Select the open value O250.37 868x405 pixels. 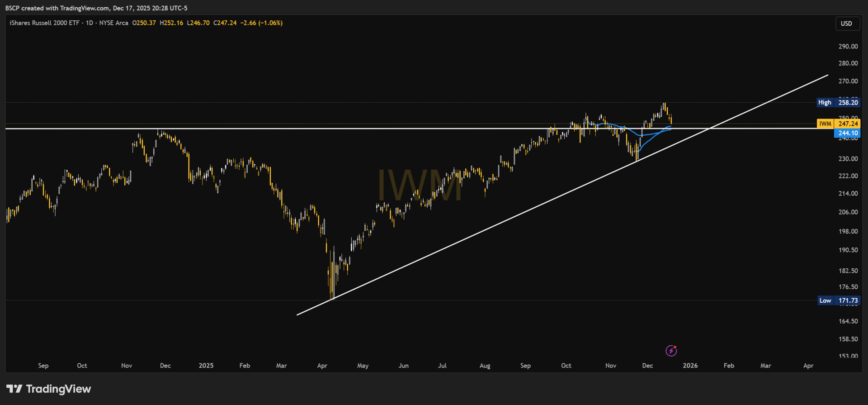(144, 23)
